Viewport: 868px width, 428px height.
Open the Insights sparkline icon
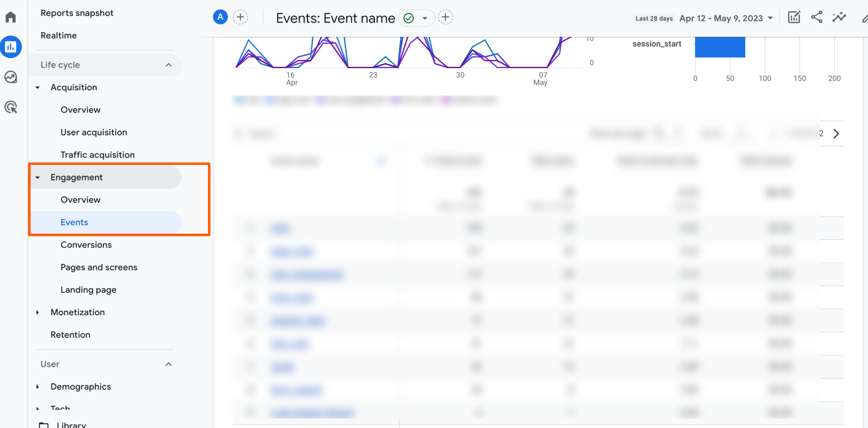(x=839, y=17)
